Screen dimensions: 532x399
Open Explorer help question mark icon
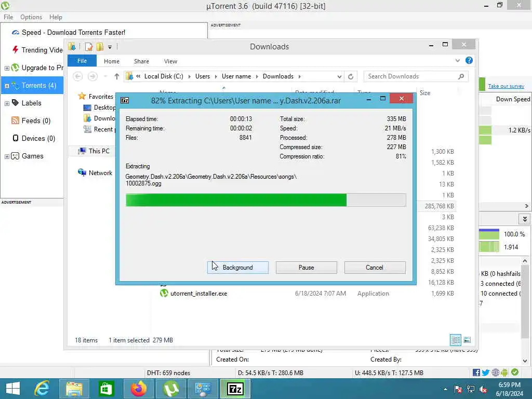coord(469,60)
